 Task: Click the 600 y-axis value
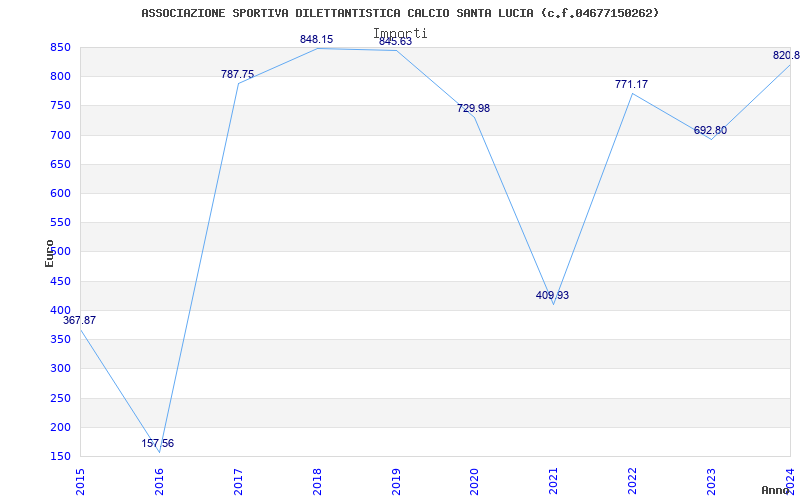coord(60,193)
